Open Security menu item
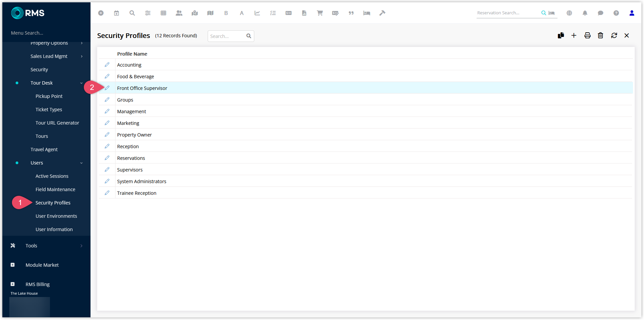Viewport: 644px width, 320px height. click(39, 70)
